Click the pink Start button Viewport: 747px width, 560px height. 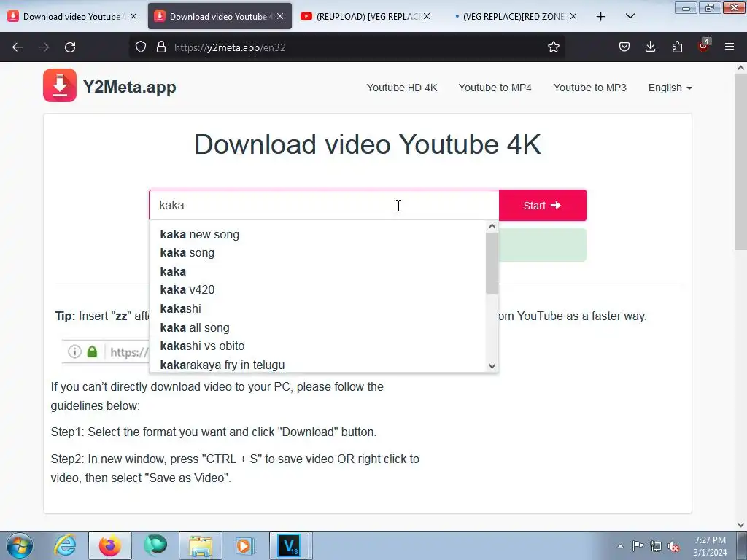point(543,205)
